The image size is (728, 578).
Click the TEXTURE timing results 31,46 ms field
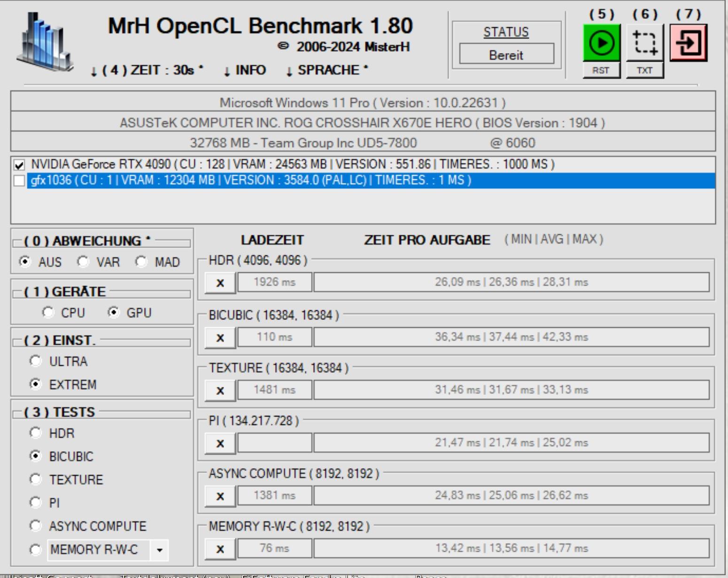(x=511, y=390)
